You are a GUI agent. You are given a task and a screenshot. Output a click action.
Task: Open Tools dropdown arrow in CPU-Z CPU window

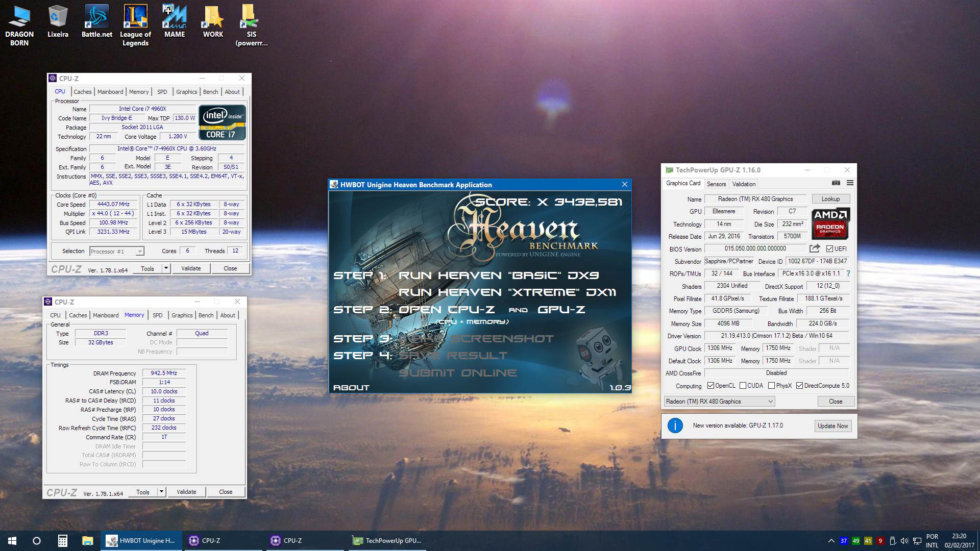165,268
